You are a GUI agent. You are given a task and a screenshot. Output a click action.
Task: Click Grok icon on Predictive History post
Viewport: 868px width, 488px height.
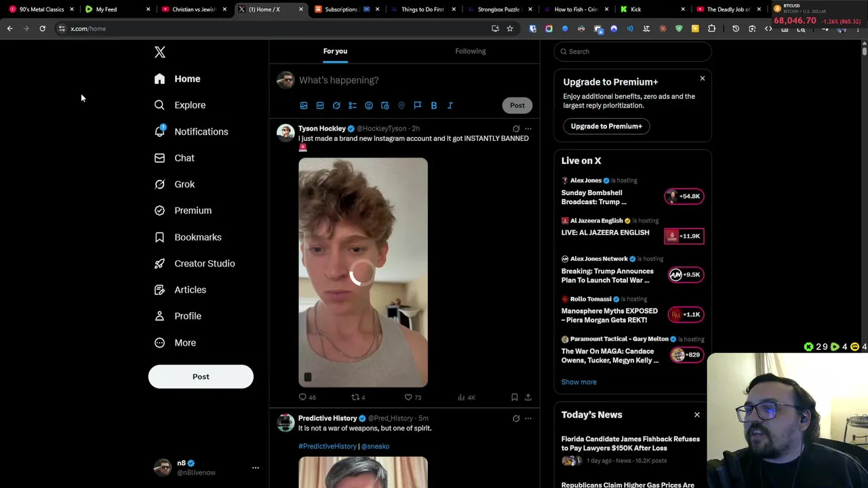pyautogui.click(x=516, y=418)
